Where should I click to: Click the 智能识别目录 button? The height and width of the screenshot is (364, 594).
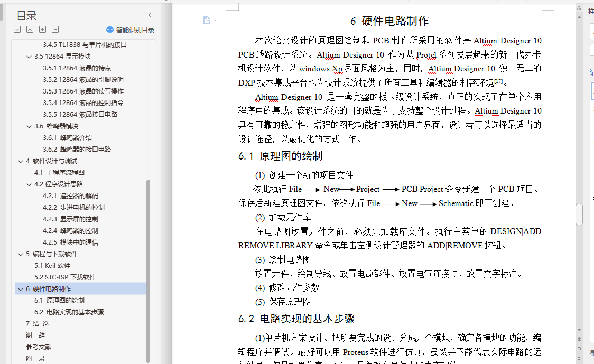(x=131, y=30)
